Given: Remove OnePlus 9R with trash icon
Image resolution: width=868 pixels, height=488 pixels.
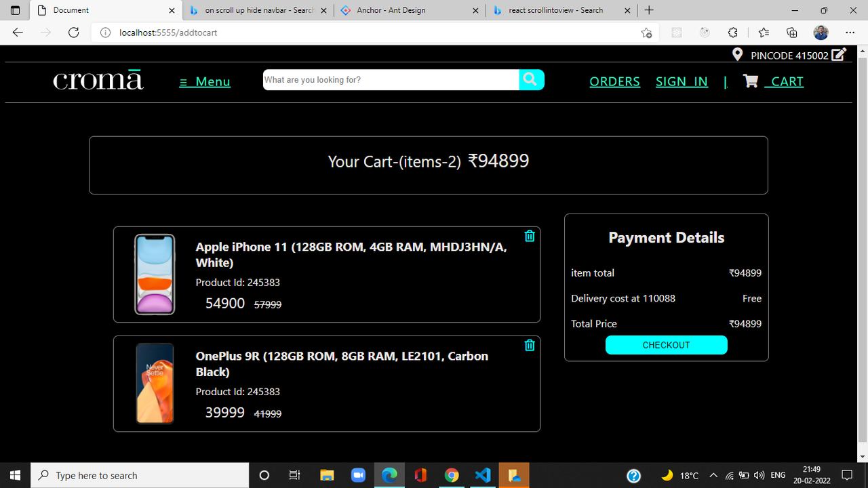Looking at the screenshot, I should pyautogui.click(x=530, y=345).
